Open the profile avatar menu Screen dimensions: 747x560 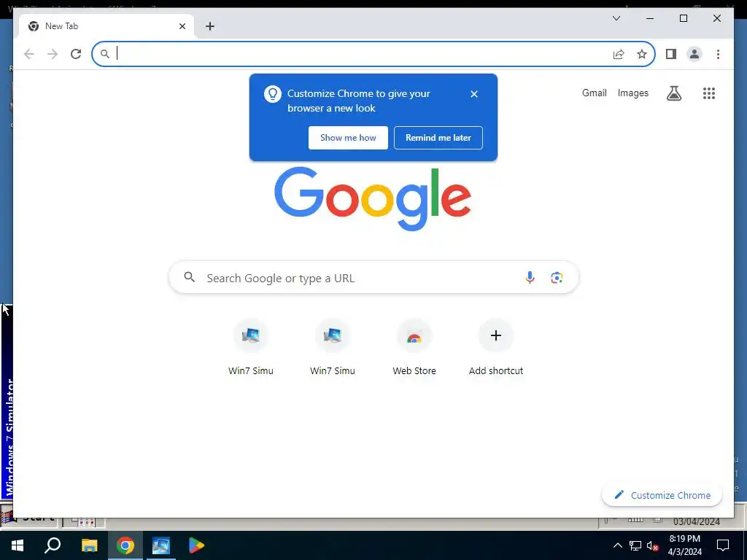[694, 54]
